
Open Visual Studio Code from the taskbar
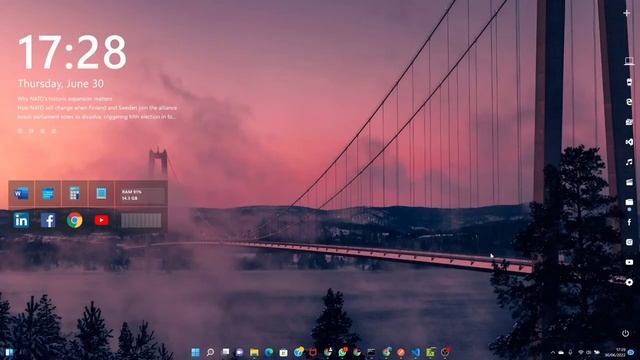click(x=416, y=352)
